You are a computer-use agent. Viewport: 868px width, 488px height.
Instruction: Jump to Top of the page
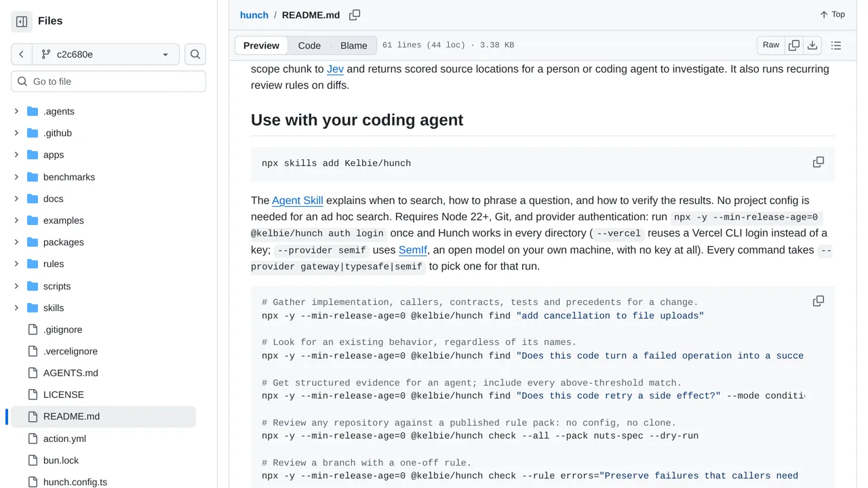832,14
